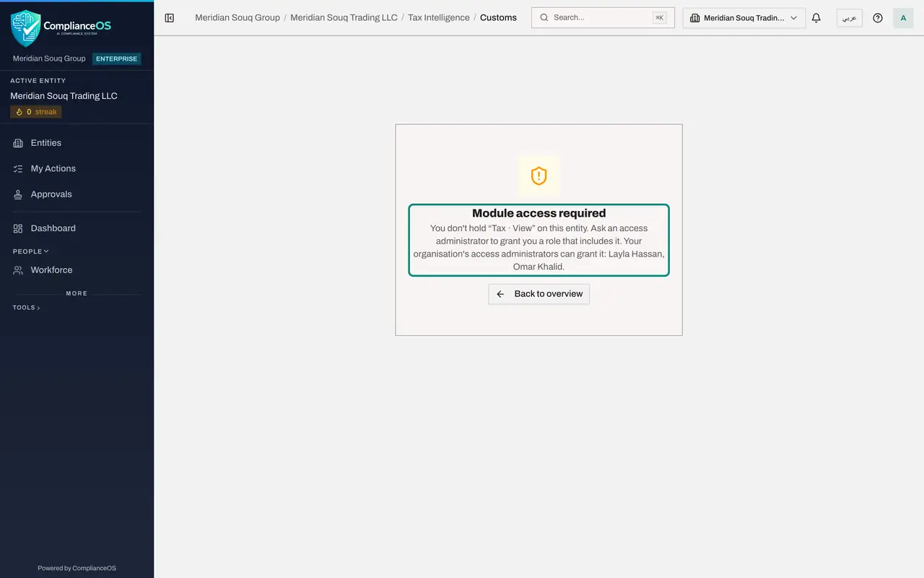
Task: Click the Workforce people icon
Action: point(18,270)
